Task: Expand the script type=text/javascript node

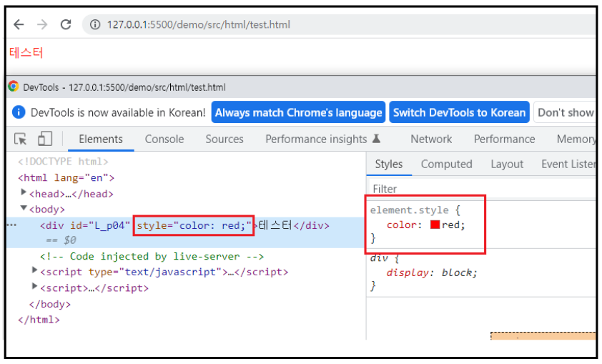Action: 34,270
